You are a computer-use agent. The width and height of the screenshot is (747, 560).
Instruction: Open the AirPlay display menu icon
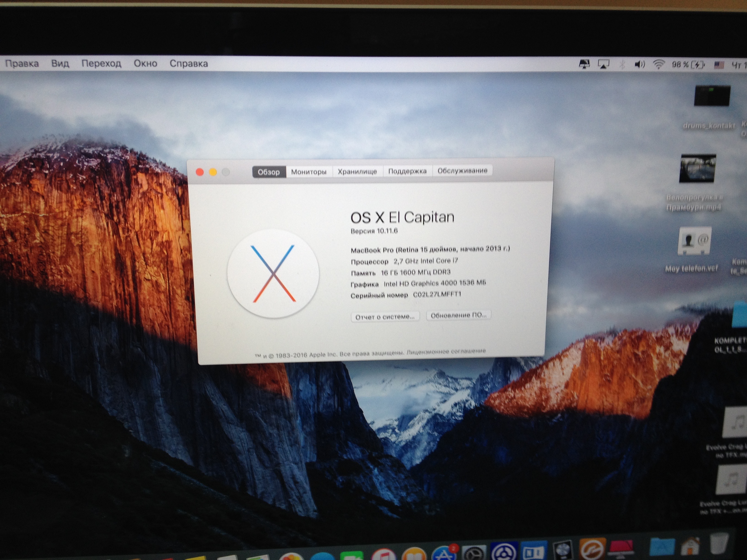coord(604,64)
